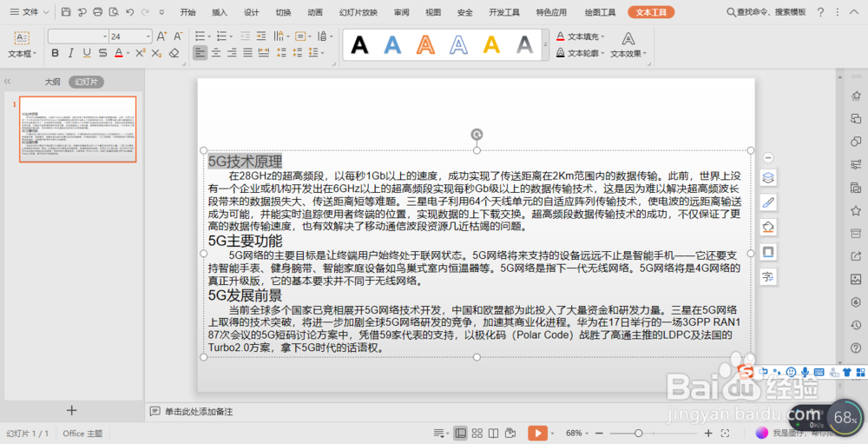868x444 pixels.
Task: Decrease paragraph indent
Action: 246,36
